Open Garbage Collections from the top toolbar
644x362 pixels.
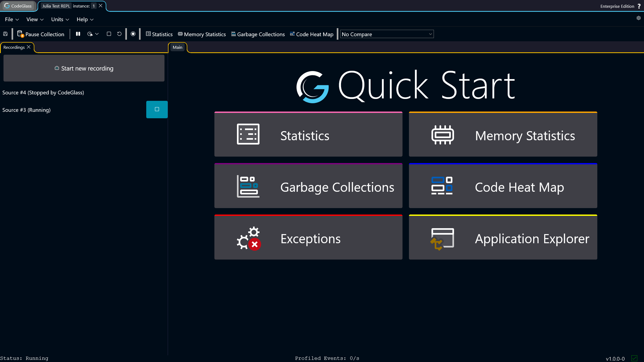click(258, 34)
